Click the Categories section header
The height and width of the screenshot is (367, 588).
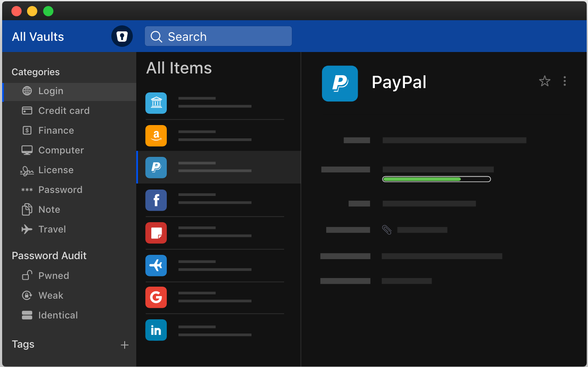pyautogui.click(x=36, y=72)
